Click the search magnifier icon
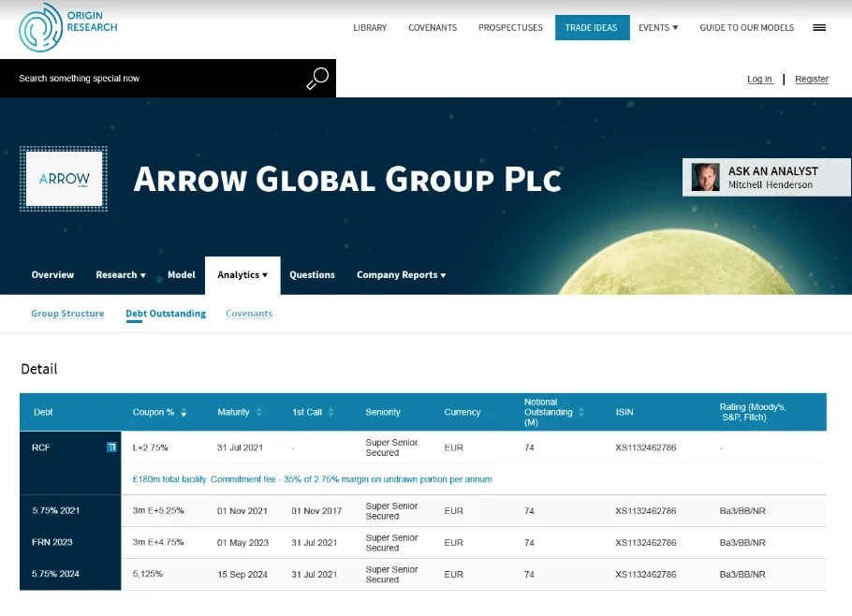The height and width of the screenshot is (616, 852). [x=317, y=79]
